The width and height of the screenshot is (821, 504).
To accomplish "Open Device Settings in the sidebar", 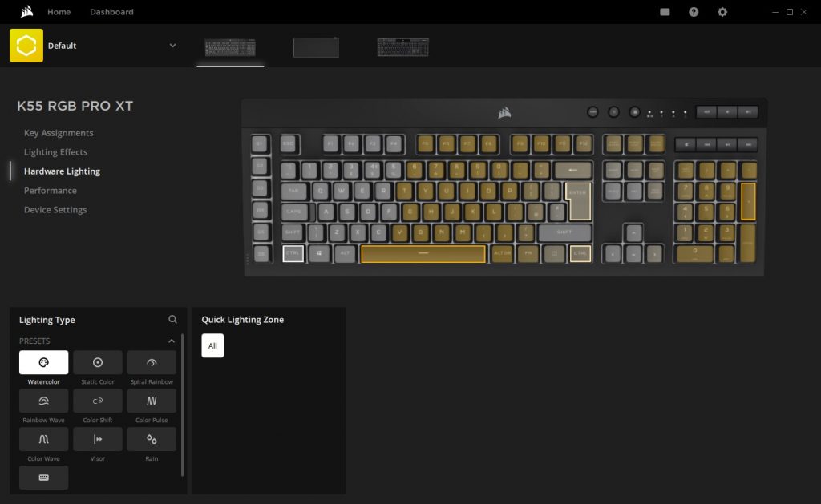I will (x=55, y=209).
